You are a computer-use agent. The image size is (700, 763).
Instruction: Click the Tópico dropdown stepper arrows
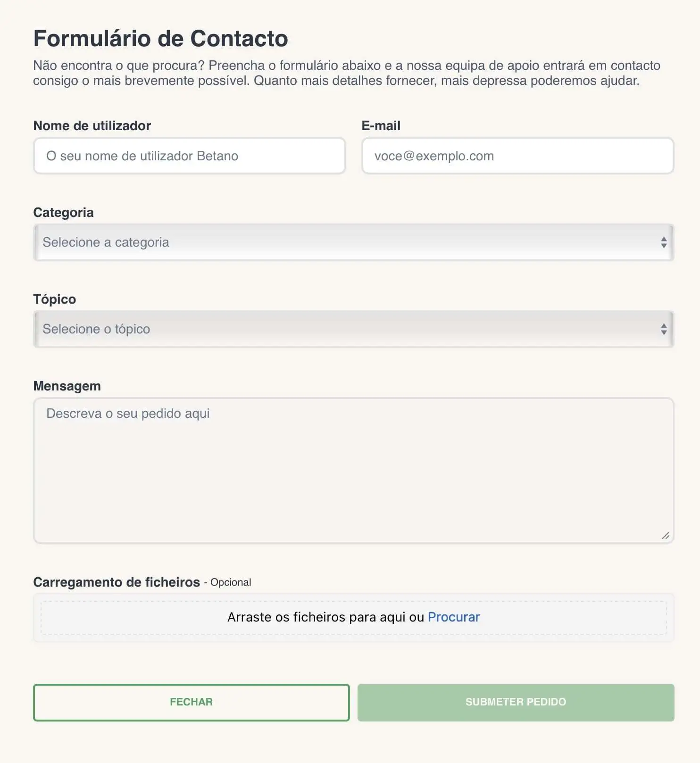click(x=664, y=329)
